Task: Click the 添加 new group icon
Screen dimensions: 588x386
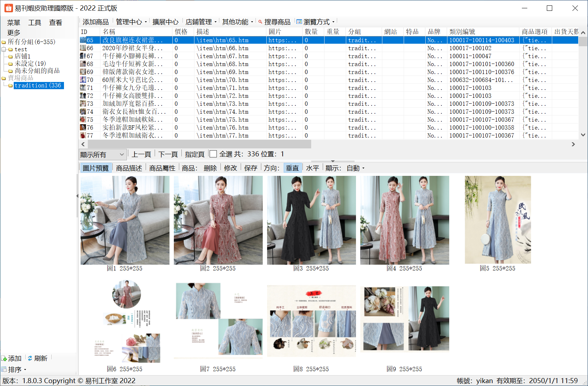Action: click(4, 359)
